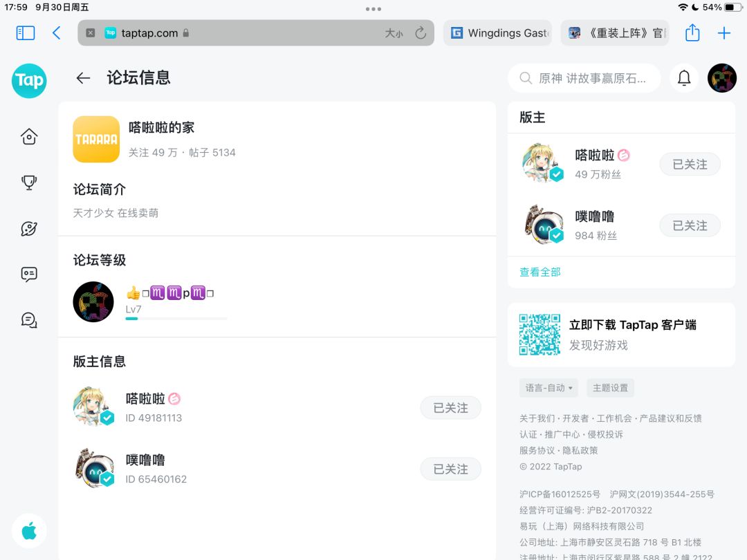Open notifications bell icon

(684, 77)
